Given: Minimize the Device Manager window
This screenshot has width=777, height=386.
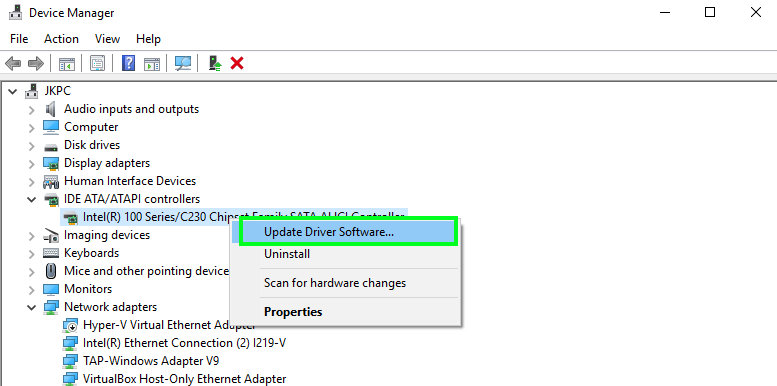Looking at the screenshot, I should [x=665, y=12].
